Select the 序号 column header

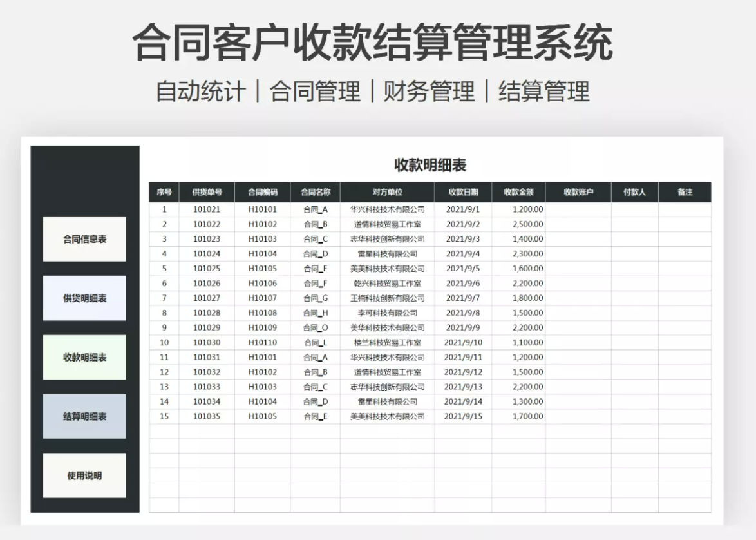pyautogui.click(x=164, y=192)
